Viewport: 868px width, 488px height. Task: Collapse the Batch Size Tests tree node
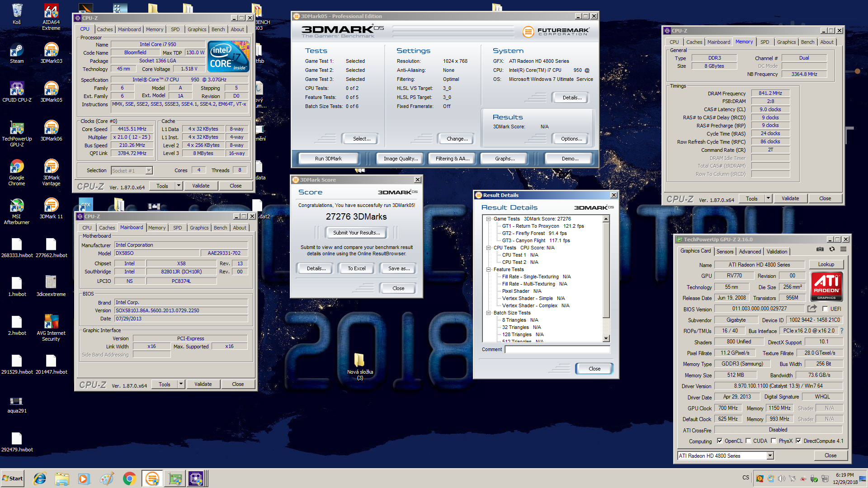coord(488,313)
